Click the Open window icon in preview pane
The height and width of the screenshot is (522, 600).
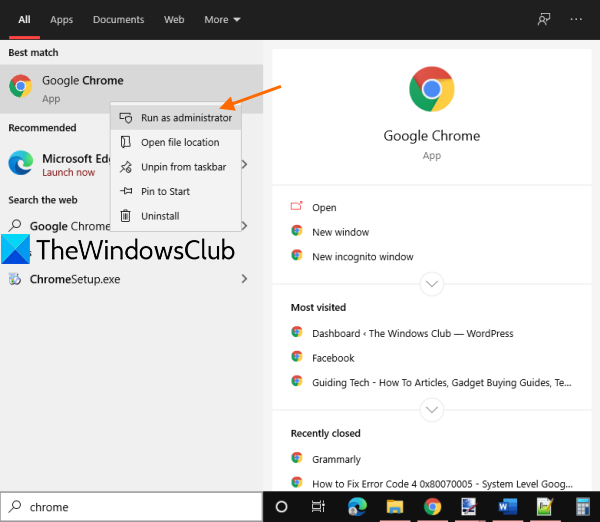tap(297, 206)
